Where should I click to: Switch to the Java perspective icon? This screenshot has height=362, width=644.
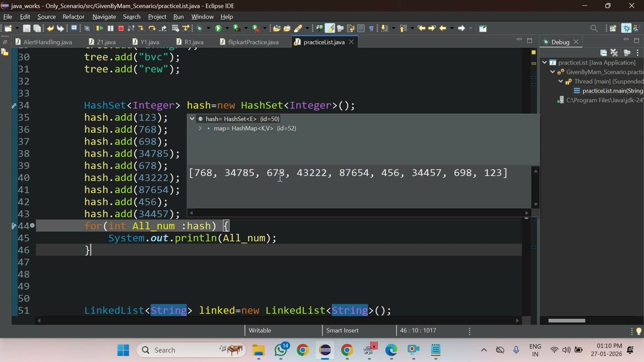[x=636, y=28]
